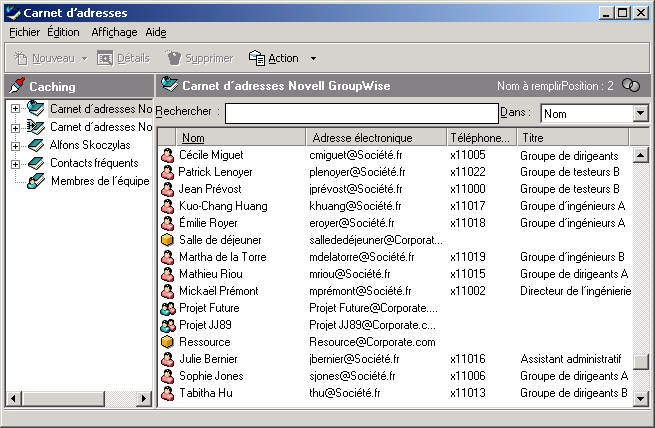Image resolution: width=655 pixels, height=428 pixels.
Task: Click the Ressource cube icon
Action: point(168,342)
